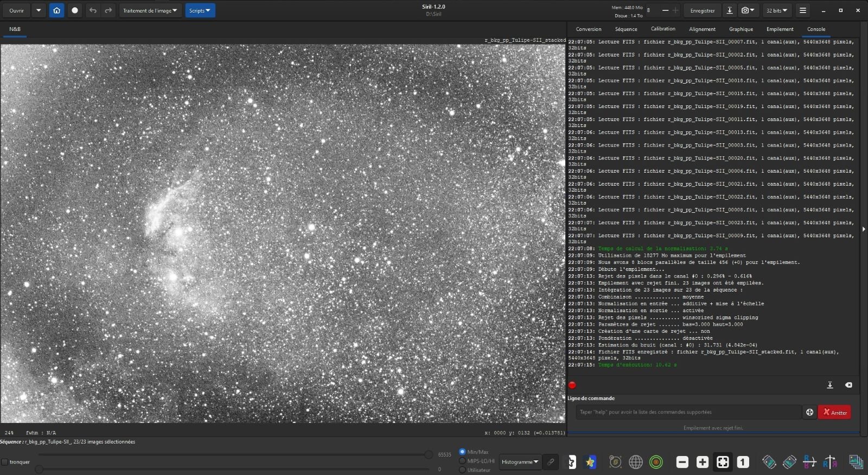Viewport: 868px width, 475px height.
Task: Open the hamburger main menu
Action: pos(803,10)
